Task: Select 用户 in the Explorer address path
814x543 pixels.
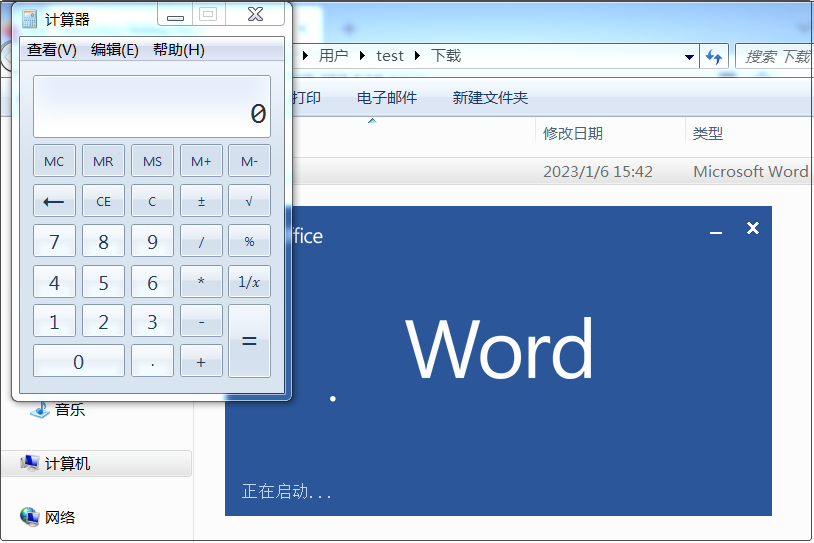Action: point(333,56)
